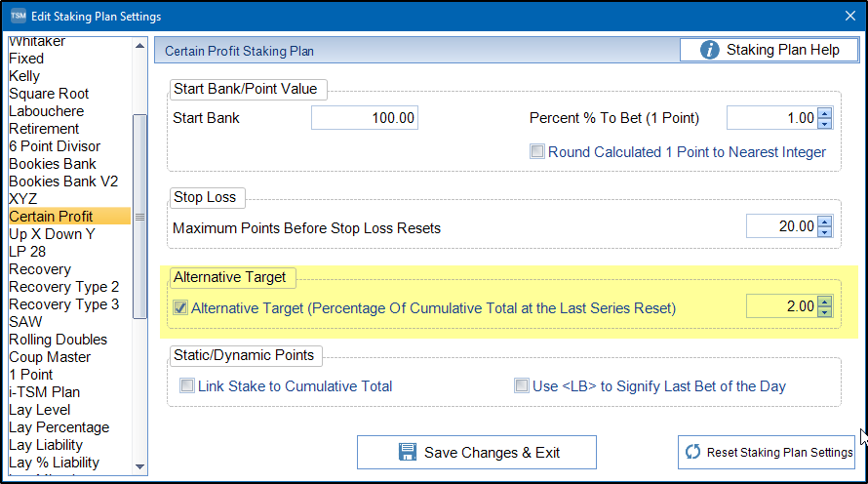Close the Edit Staking Plan Settings dialog

(x=848, y=17)
